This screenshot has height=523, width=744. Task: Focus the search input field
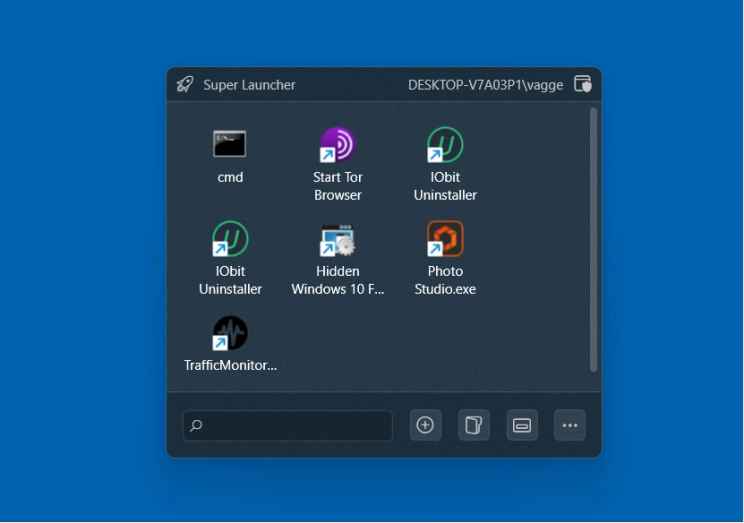pos(288,425)
